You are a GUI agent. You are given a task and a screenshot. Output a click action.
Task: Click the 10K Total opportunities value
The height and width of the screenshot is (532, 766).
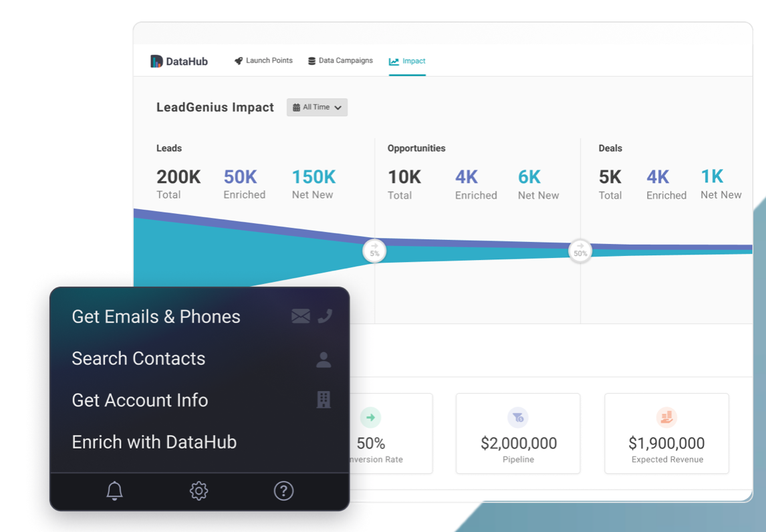(404, 177)
